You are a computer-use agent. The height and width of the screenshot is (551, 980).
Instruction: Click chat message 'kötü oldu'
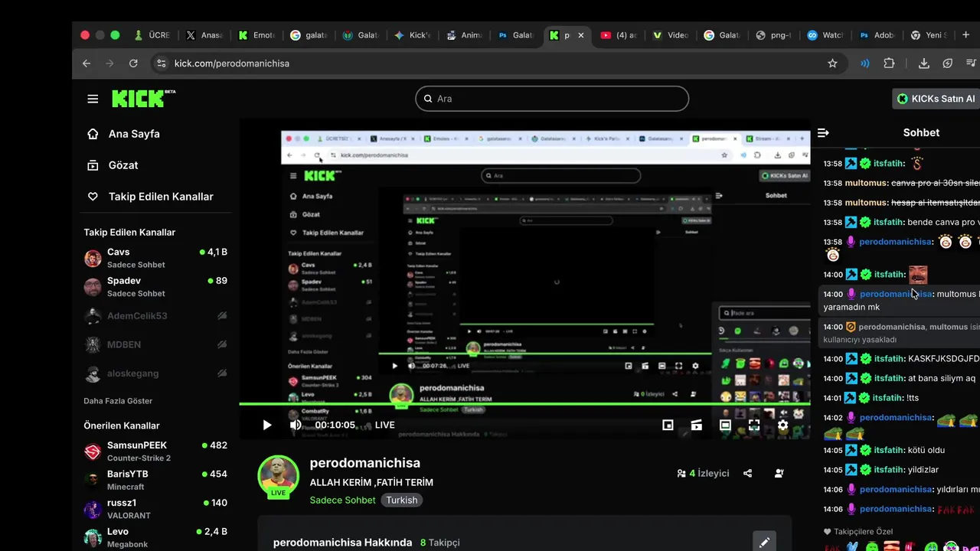point(926,450)
